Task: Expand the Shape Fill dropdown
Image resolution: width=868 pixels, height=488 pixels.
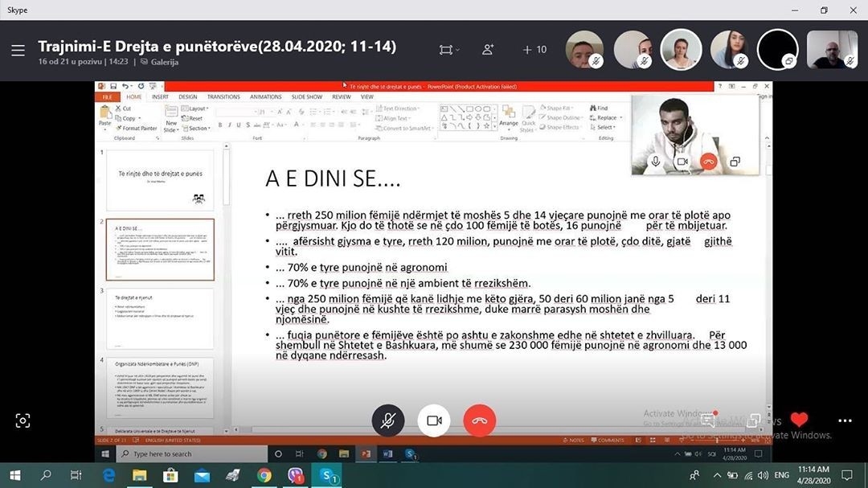Action: tap(571, 108)
